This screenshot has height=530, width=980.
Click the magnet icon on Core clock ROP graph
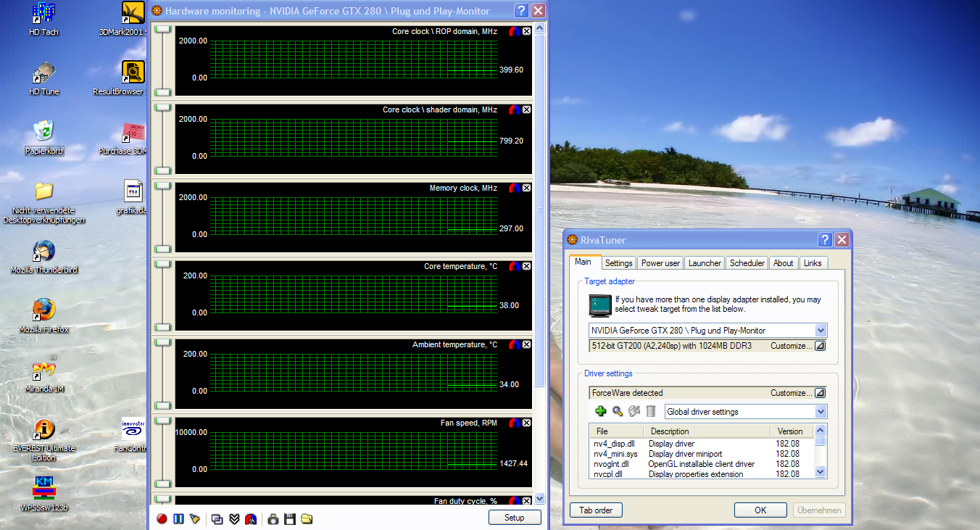[515, 31]
